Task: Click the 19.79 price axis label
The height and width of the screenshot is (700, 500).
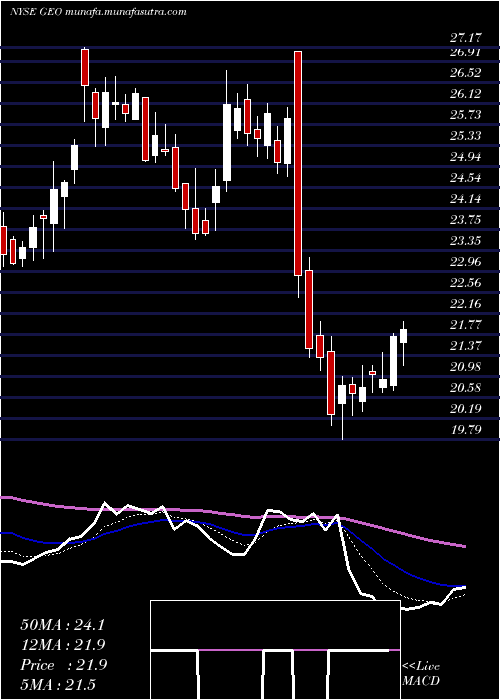Action: pyautogui.click(x=465, y=430)
